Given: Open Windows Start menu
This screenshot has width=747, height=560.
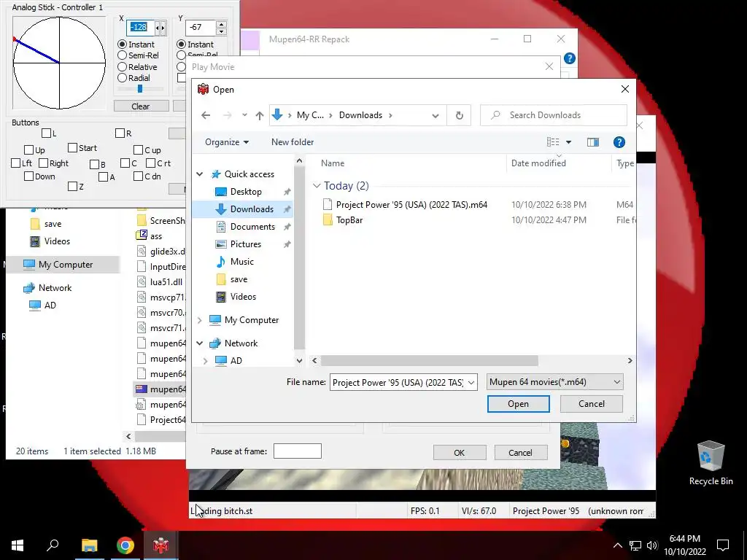Looking at the screenshot, I should pyautogui.click(x=18, y=545).
